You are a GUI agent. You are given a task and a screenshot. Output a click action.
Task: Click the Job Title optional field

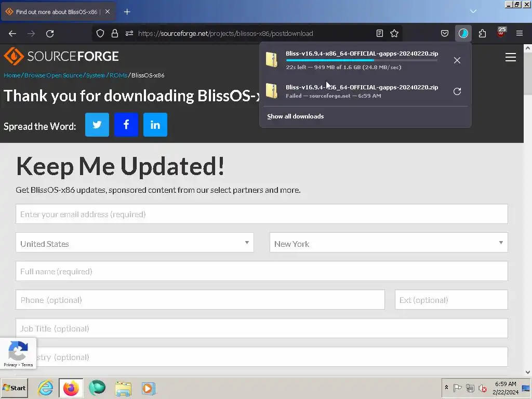coord(262,328)
